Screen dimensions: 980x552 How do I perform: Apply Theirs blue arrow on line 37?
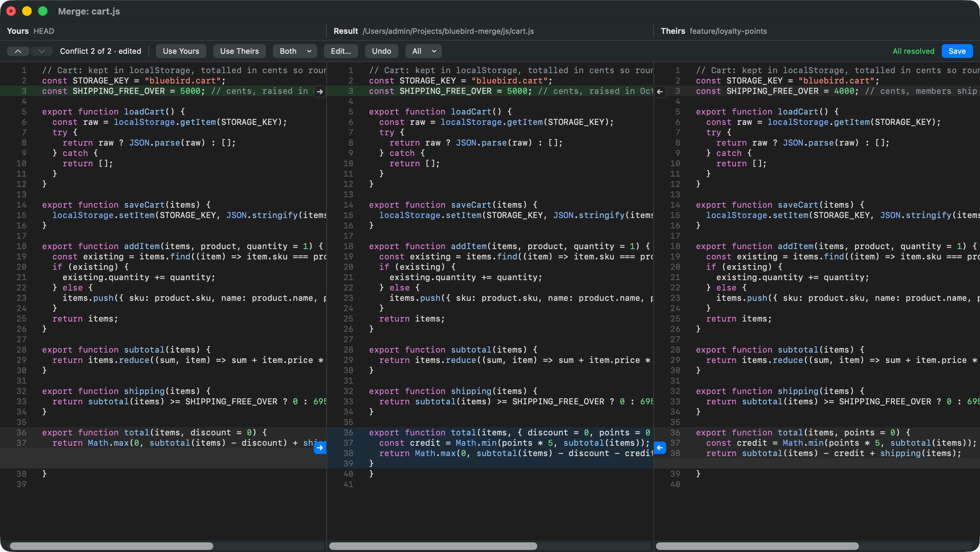660,448
